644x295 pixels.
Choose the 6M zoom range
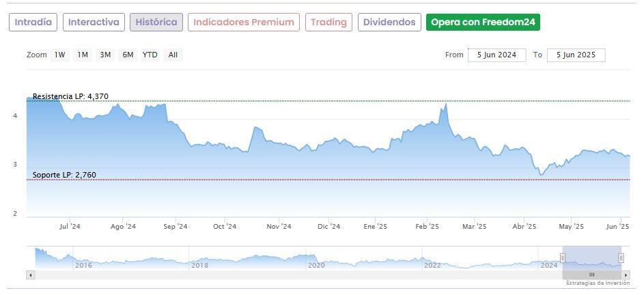(x=128, y=55)
